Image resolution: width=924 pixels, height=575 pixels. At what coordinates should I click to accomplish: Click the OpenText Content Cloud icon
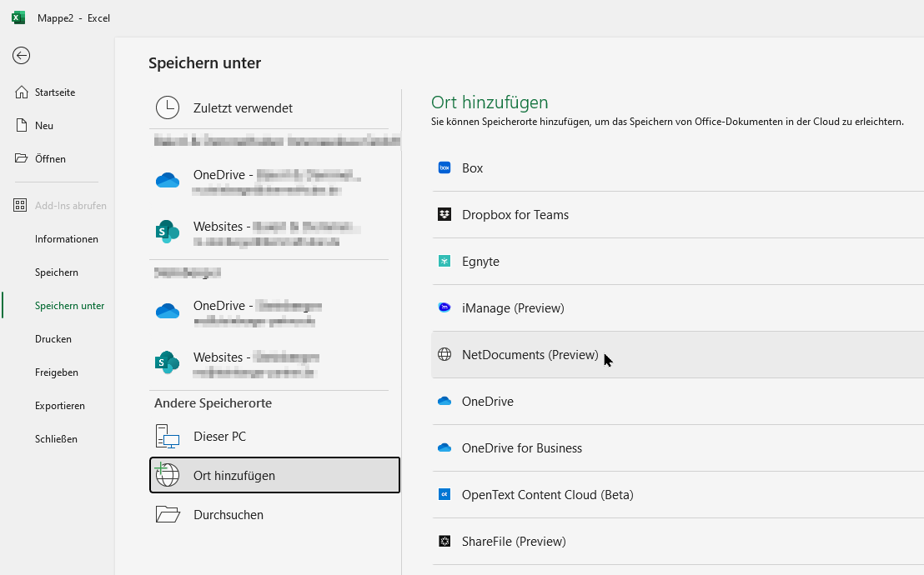click(444, 495)
